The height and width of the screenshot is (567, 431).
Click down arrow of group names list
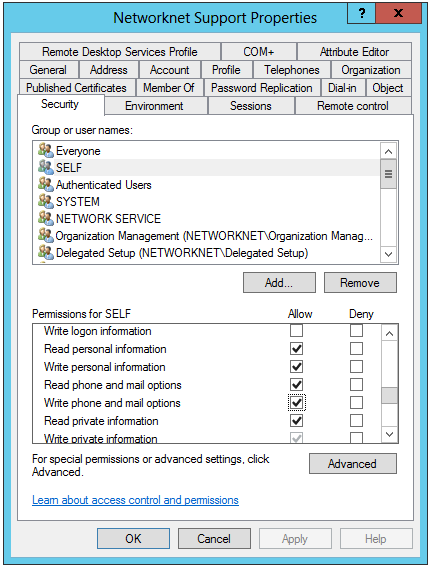(x=388, y=254)
